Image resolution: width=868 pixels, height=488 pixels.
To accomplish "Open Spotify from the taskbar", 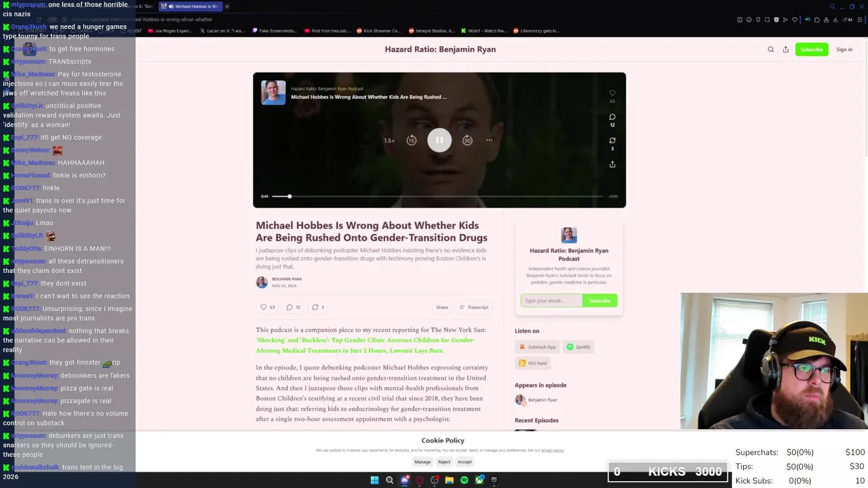I will pyautogui.click(x=465, y=480).
